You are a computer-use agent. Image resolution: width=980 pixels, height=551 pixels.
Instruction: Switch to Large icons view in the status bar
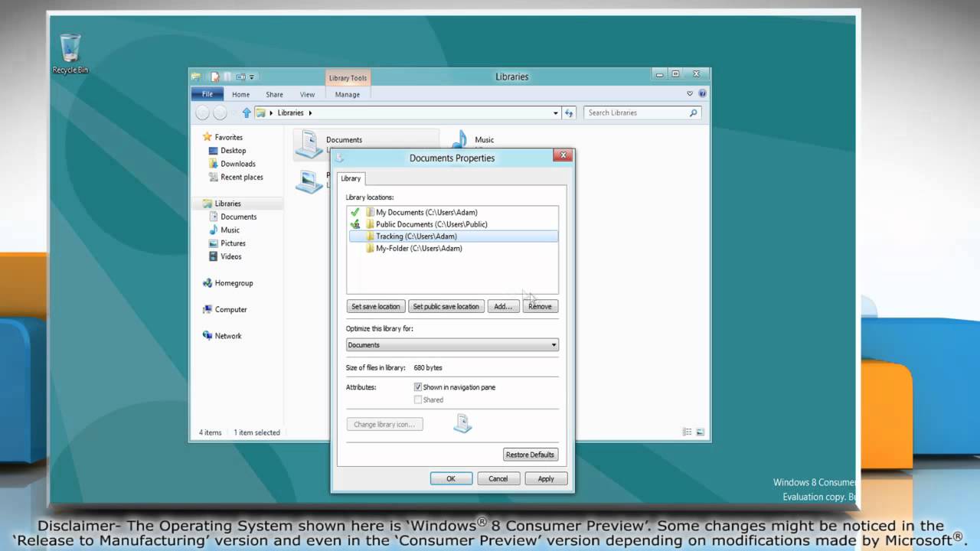[x=700, y=432]
